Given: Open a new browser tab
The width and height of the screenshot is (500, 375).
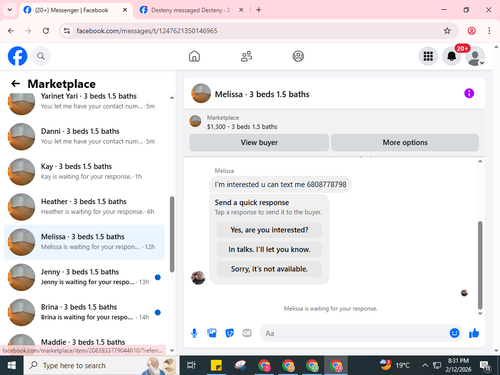Looking at the screenshot, I should point(259,10).
